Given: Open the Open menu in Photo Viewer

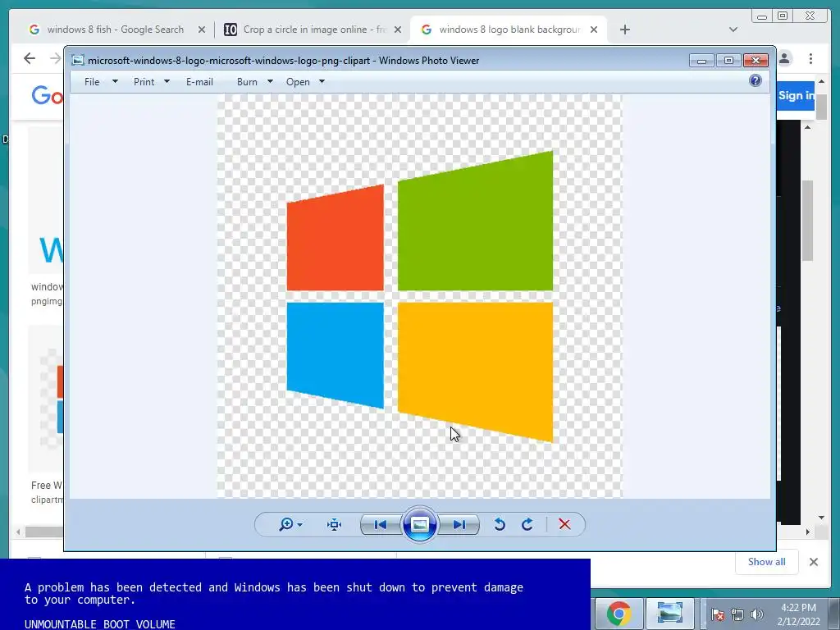Looking at the screenshot, I should coord(298,82).
